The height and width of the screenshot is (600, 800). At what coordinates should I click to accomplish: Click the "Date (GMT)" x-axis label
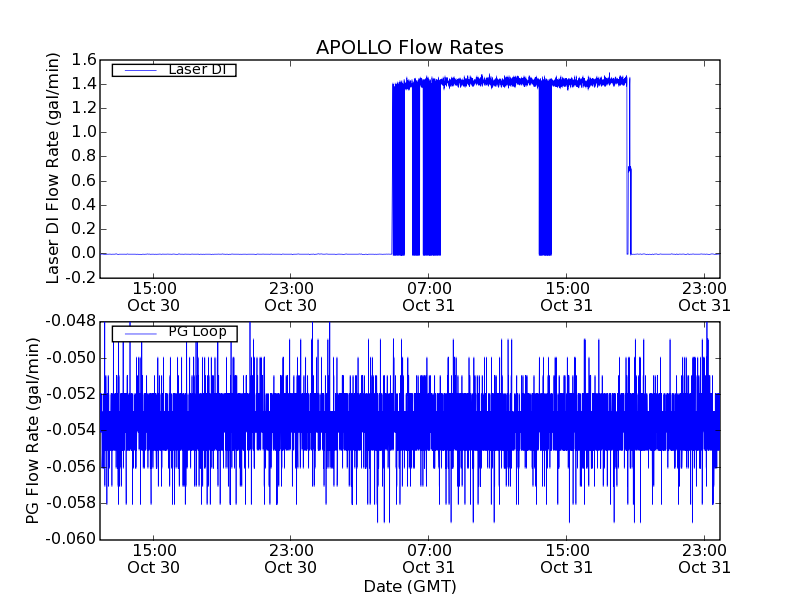[409, 586]
